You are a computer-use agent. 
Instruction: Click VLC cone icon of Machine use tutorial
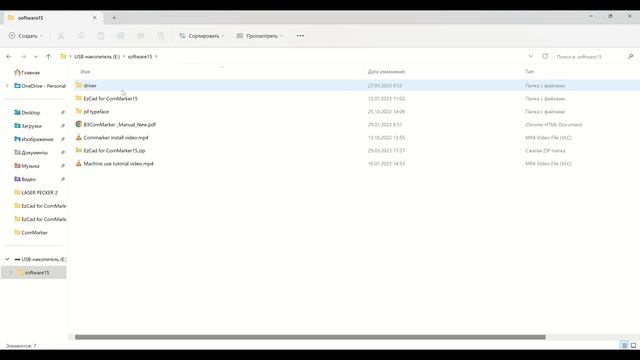pyautogui.click(x=79, y=163)
